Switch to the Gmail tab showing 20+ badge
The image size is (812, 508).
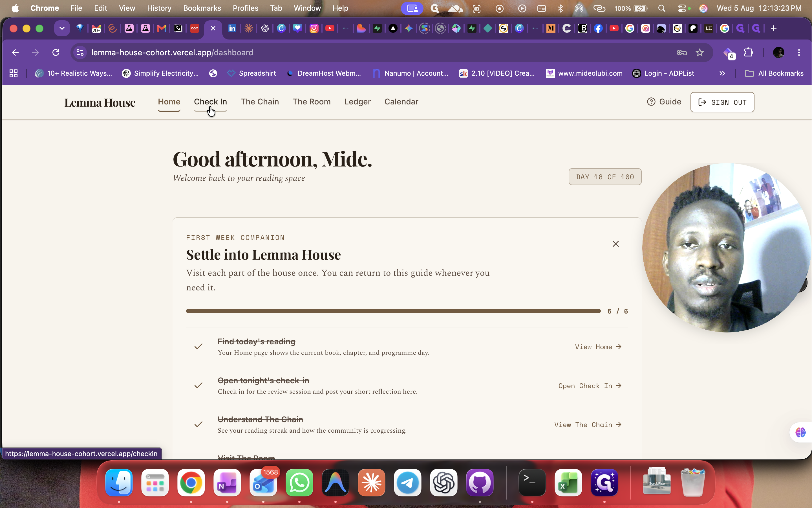(96, 28)
